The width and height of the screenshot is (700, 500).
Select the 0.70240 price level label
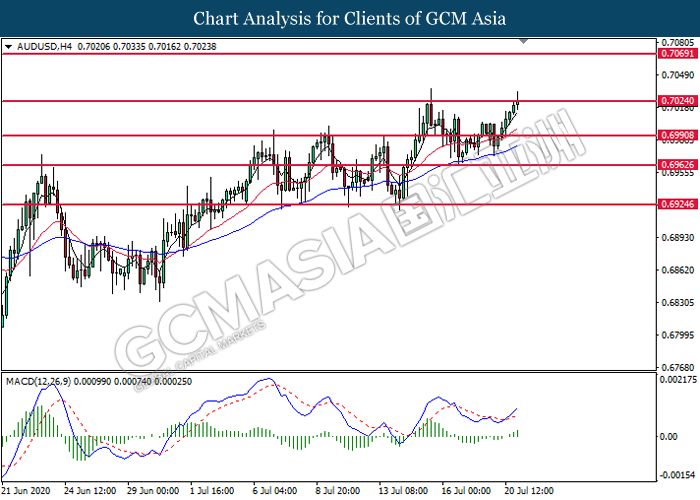pos(677,101)
